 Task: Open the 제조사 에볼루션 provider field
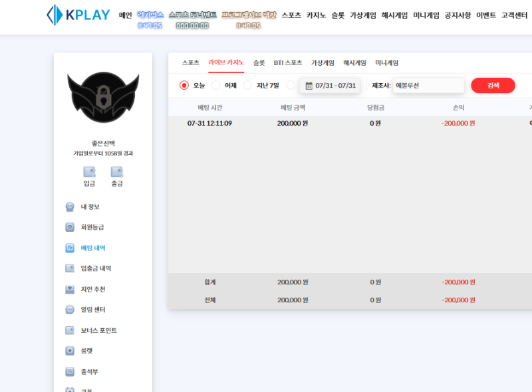pyautogui.click(x=428, y=86)
